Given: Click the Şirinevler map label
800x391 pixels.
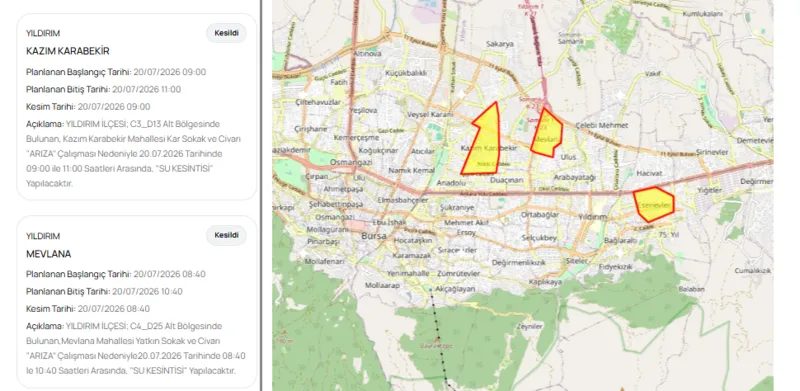Looking at the screenshot, I should 712,152.
